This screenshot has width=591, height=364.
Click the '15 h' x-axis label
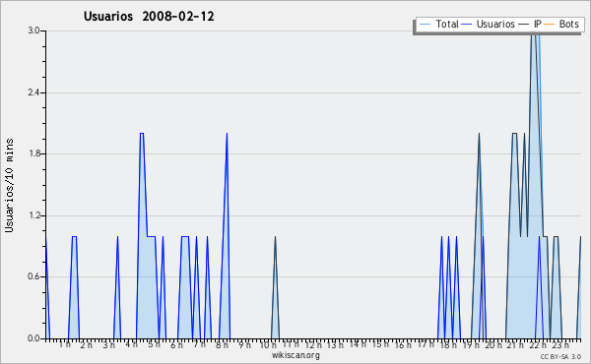[x=380, y=344]
